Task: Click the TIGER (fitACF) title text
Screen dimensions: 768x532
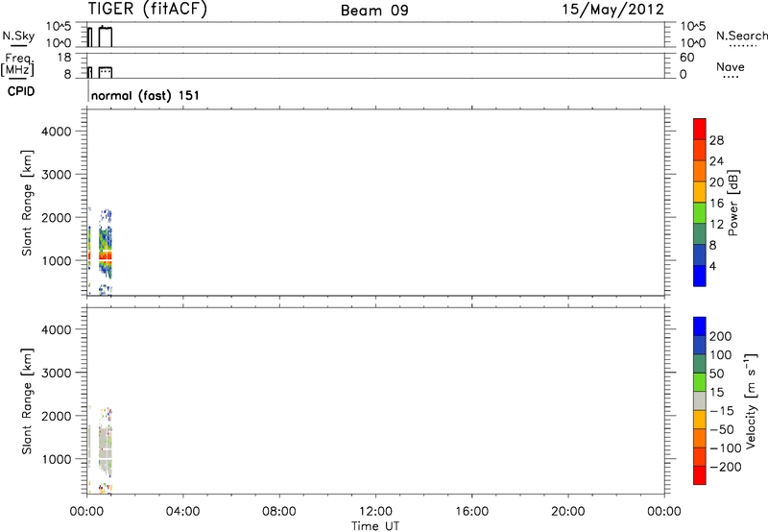Action: coord(147,9)
